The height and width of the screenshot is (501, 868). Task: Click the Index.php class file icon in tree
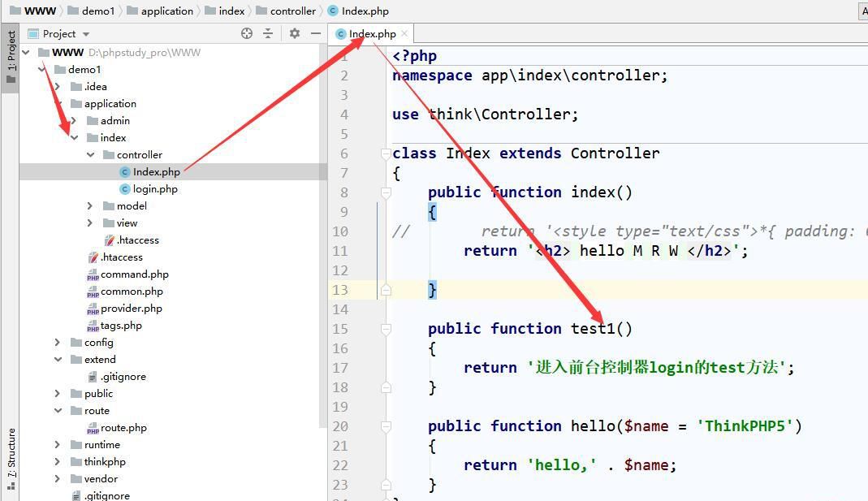(125, 172)
